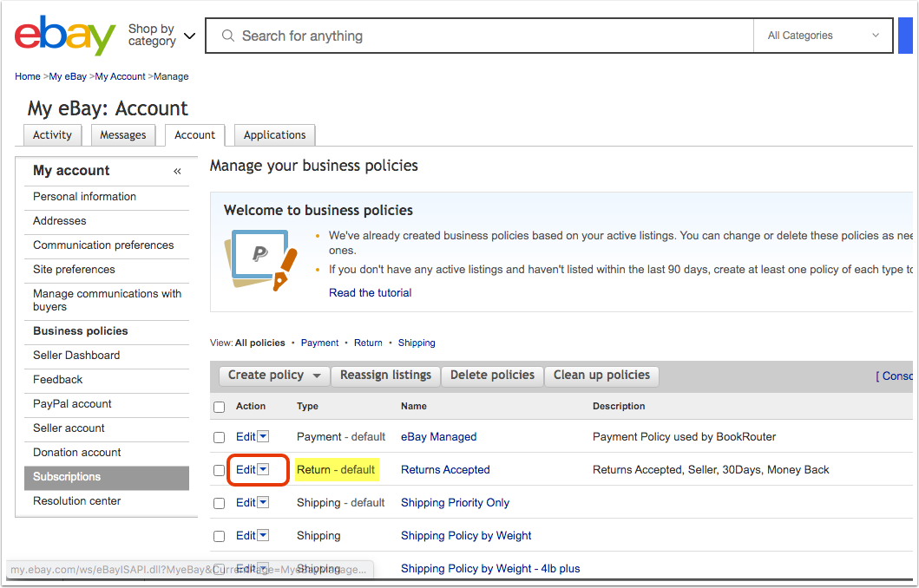Click the Type column header
The image size is (919, 588).
pyautogui.click(x=307, y=407)
